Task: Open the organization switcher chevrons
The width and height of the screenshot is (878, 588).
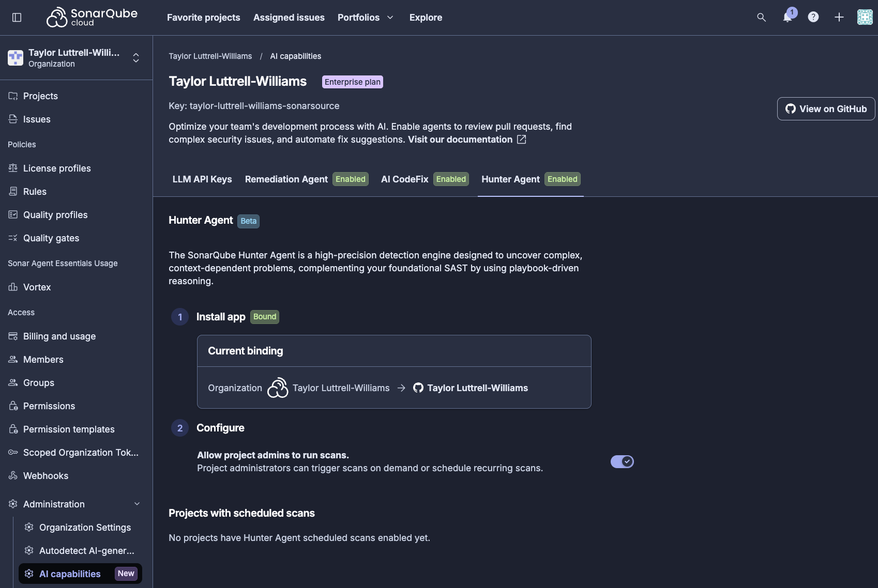Action: click(x=136, y=58)
